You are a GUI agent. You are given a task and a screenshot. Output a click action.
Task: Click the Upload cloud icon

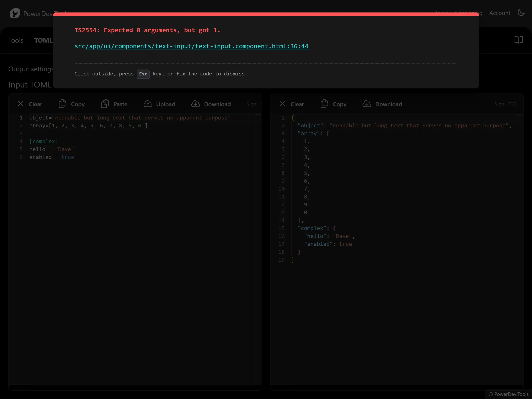click(148, 104)
